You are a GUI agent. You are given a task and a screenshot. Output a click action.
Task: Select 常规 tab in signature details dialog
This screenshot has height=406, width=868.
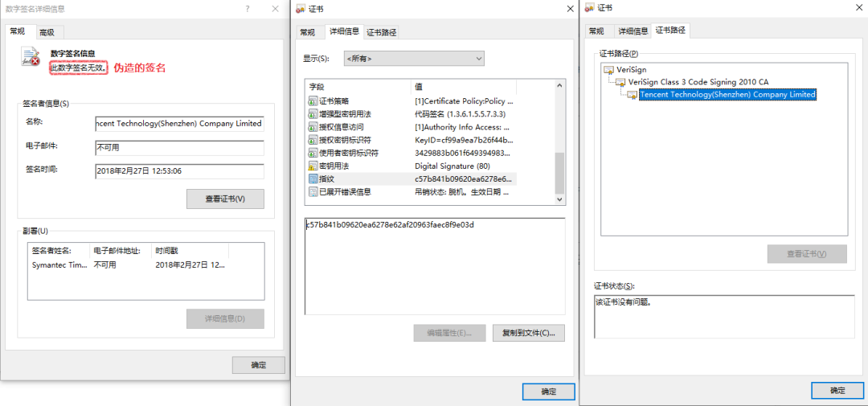coord(18,31)
